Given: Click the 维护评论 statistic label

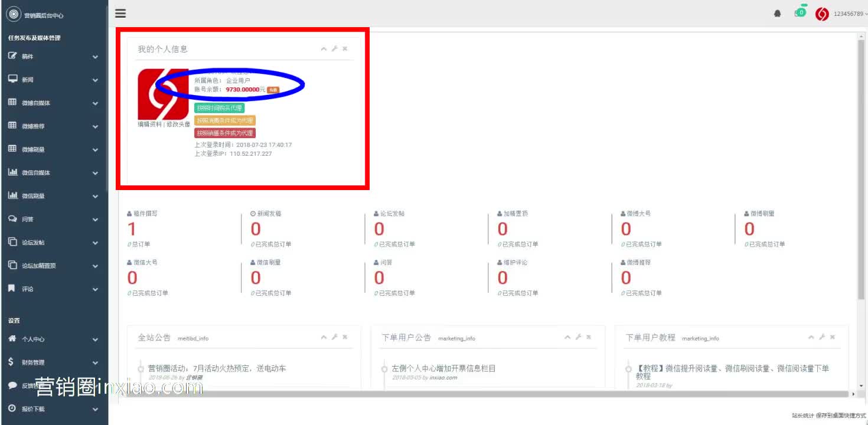Looking at the screenshot, I should click(515, 262).
